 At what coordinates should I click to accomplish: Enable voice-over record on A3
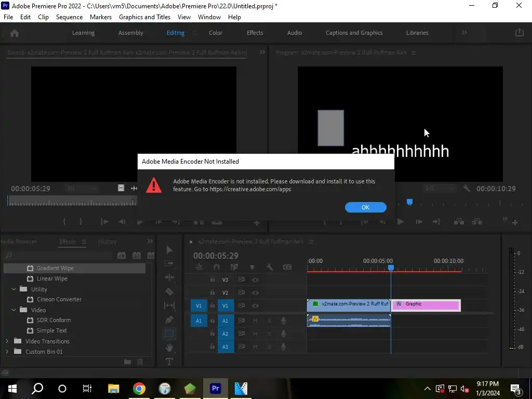coord(283,347)
